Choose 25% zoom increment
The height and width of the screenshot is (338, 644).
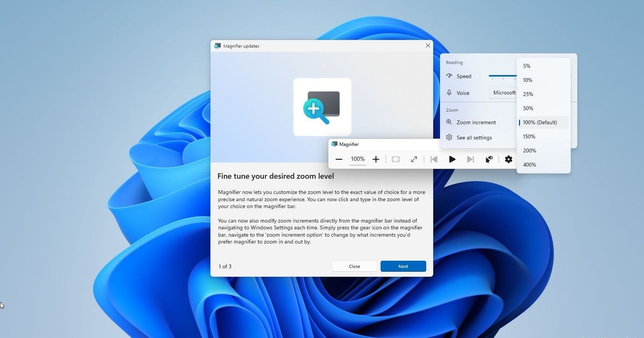[544, 94]
